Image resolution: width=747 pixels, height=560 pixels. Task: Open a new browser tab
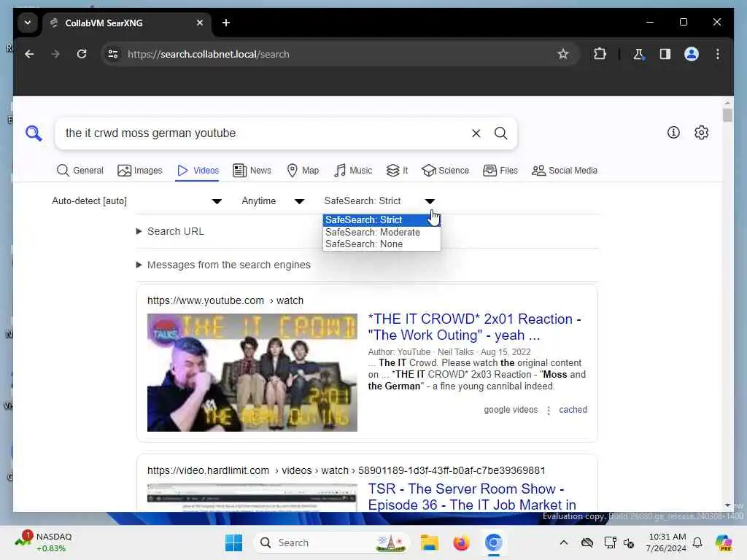coord(226,23)
